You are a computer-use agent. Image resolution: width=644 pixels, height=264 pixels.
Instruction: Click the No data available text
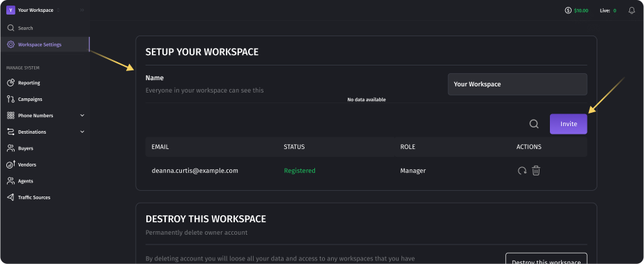(367, 100)
